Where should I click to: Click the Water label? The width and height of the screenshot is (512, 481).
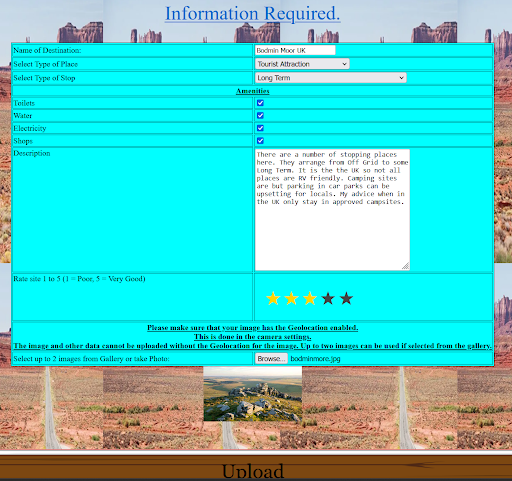point(23,116)
